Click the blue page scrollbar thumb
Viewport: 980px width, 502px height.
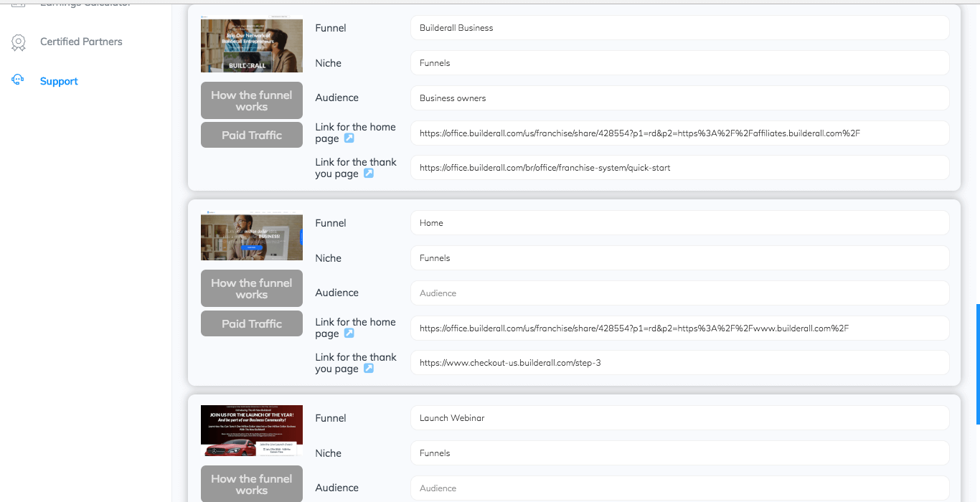(x=977, y=364)
